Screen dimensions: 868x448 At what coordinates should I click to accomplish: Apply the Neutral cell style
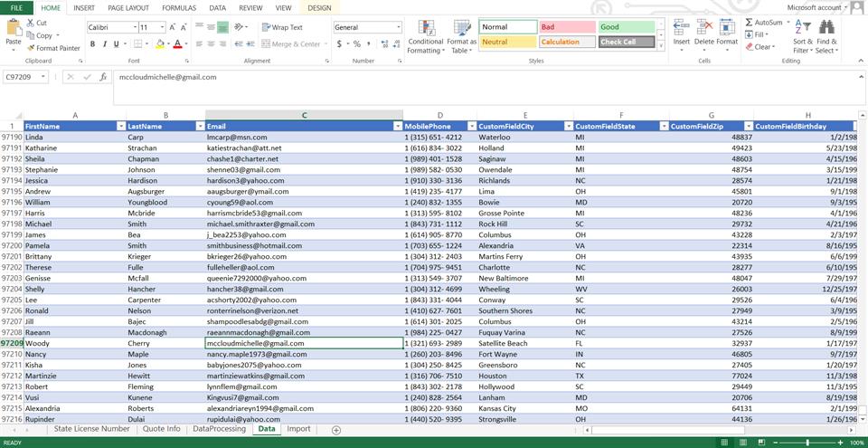(507, 43)
